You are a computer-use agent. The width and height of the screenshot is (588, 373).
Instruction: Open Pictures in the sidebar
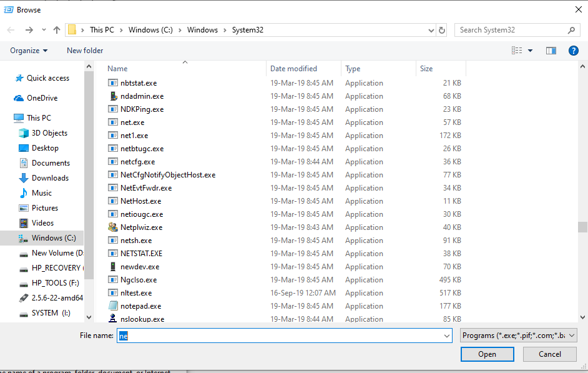tap(44, 208)
